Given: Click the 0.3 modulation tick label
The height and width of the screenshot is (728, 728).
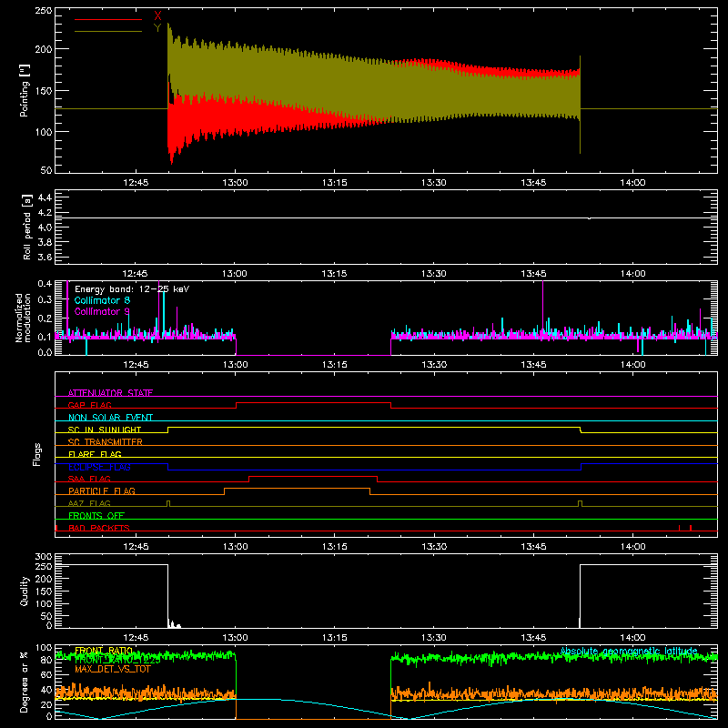Looking at the screenshot, I should point(45,300).
